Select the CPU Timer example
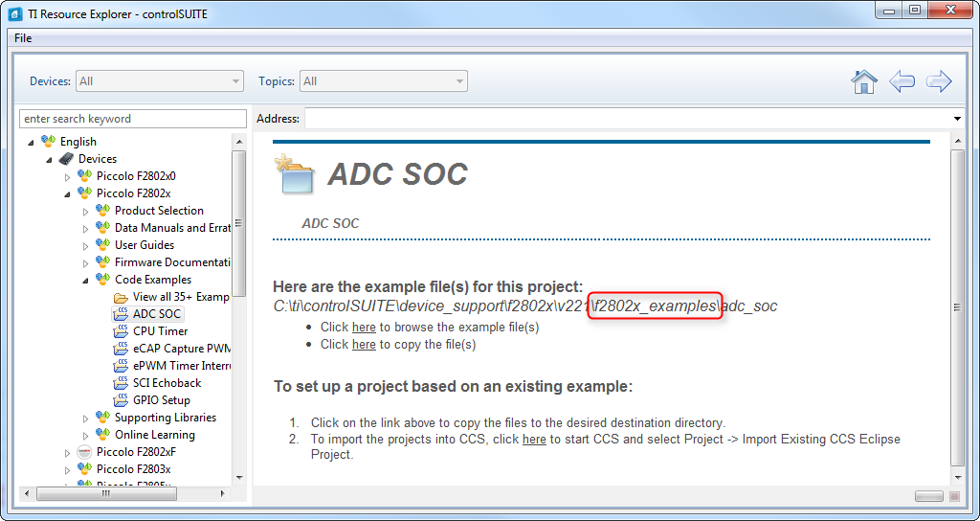Screen dimensions: 980x521 pyautogui.click(x=160, y=330)
